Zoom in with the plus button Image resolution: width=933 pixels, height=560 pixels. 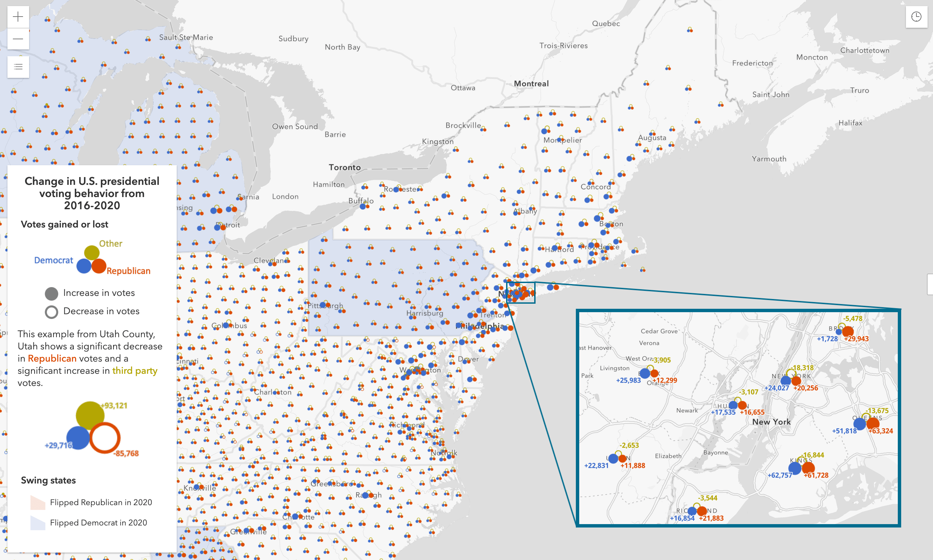[18, 17]
